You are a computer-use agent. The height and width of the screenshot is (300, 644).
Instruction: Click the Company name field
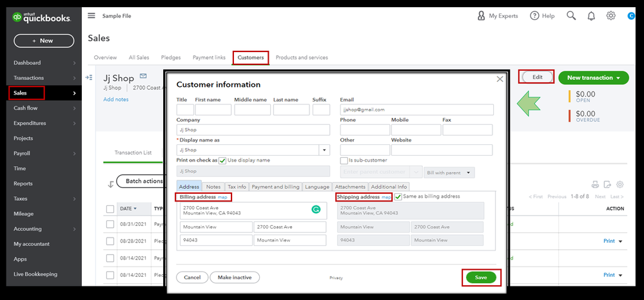point(253,129)
